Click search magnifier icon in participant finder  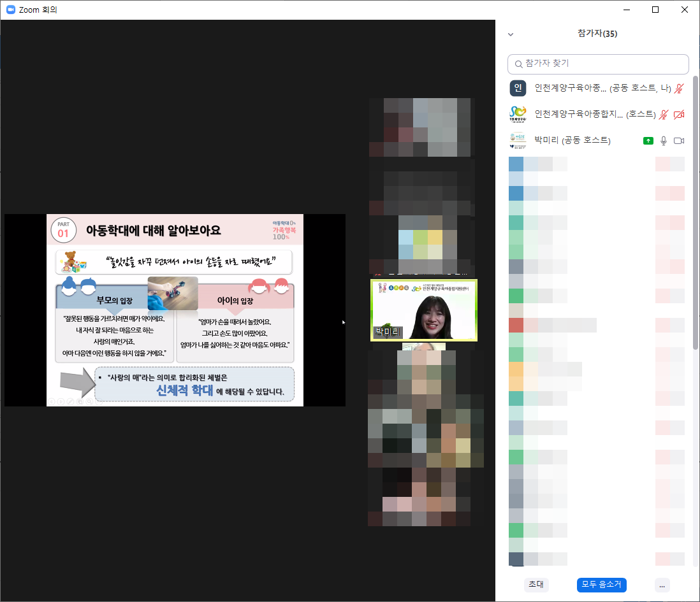pyautogui.click(x=518, y=64)
